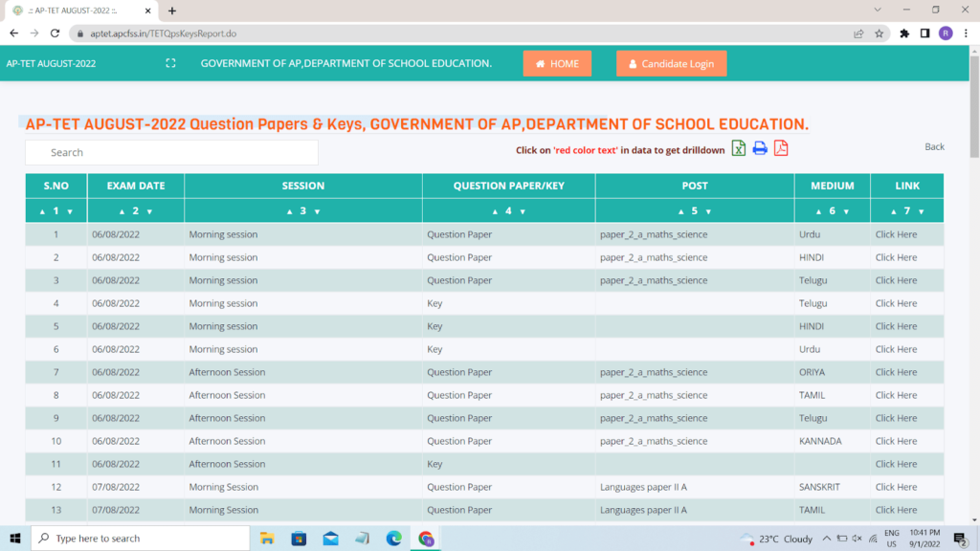The image size is (980, 551).
Task: Reload the page
Action: click(x=56, y=33)
